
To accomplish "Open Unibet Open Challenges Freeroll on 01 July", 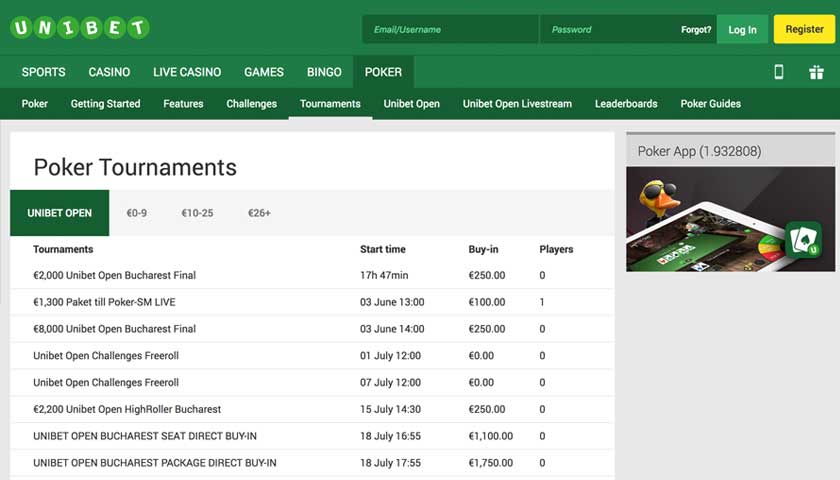I will click(x=106, y=356).
